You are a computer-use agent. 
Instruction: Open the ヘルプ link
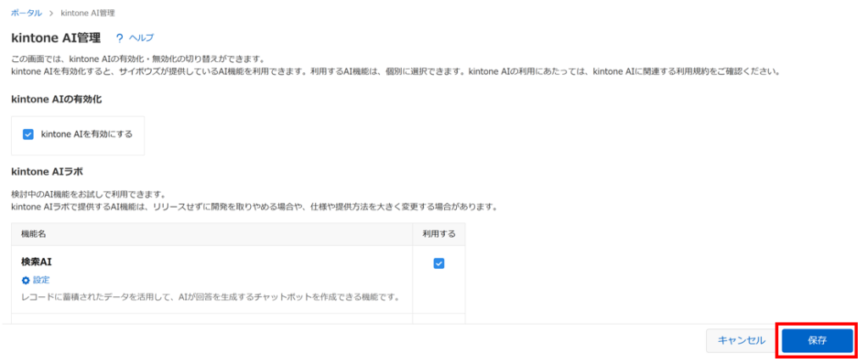142,38
